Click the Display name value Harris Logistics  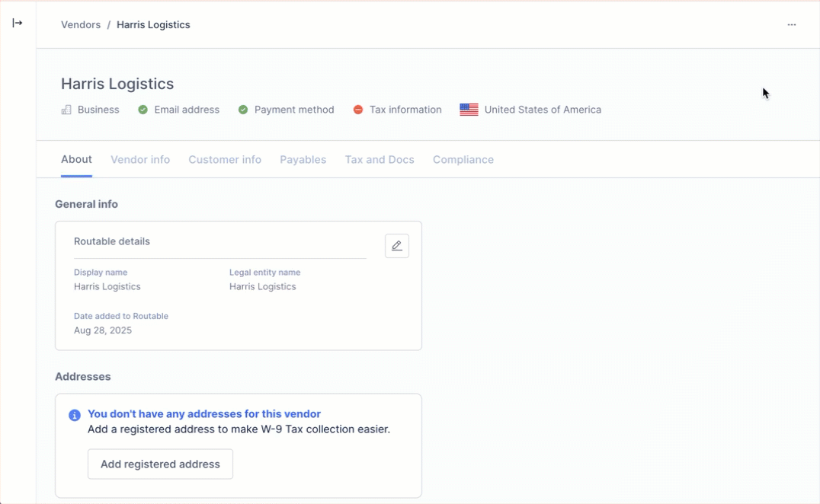[107, 286]
